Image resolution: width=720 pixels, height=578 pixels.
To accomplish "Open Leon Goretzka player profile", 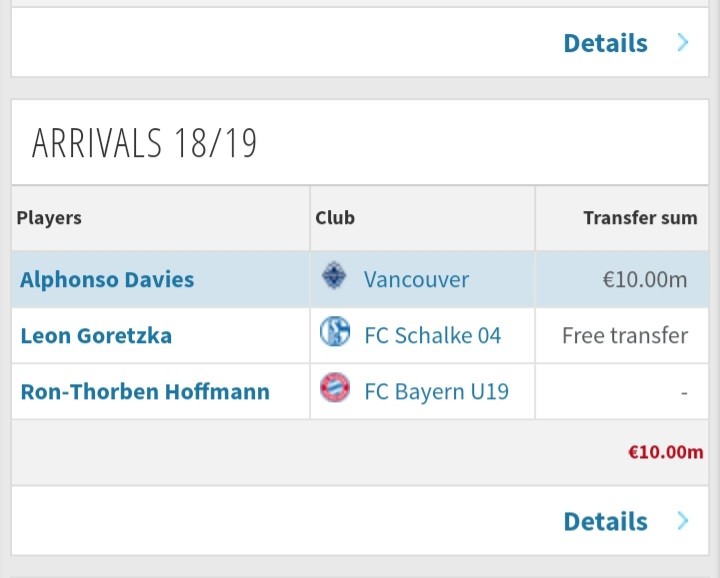I will pos(96,335).
